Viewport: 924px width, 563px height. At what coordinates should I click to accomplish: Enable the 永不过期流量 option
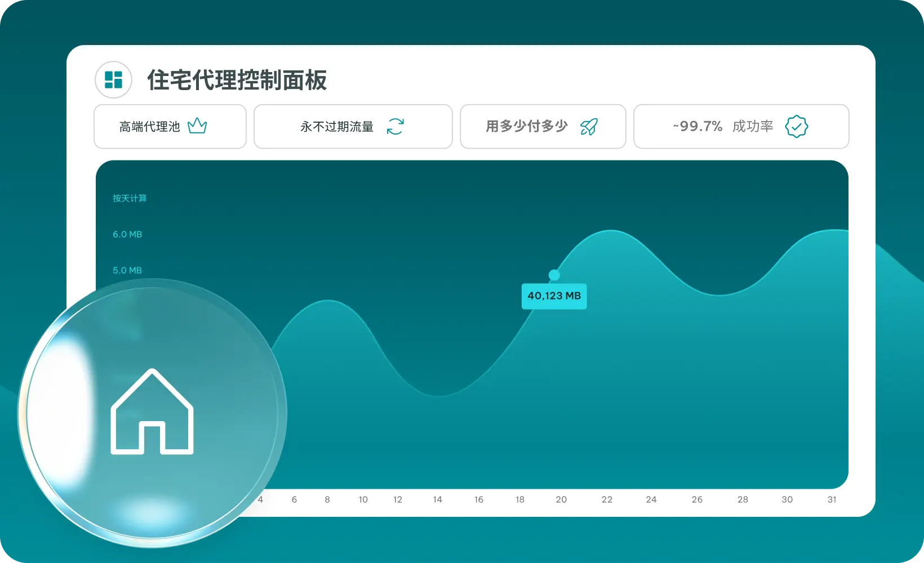(353, 126)
